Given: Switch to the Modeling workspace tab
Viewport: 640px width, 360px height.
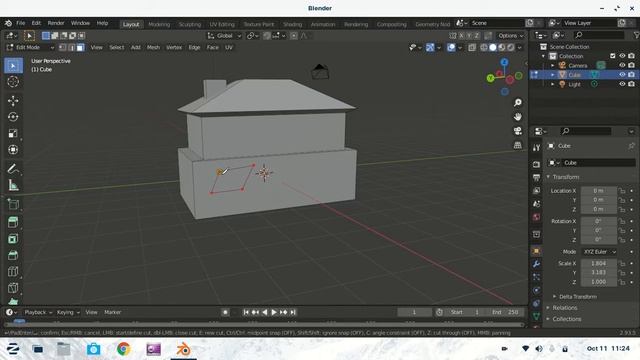Looking at the screenshot, I should (159, 24).
